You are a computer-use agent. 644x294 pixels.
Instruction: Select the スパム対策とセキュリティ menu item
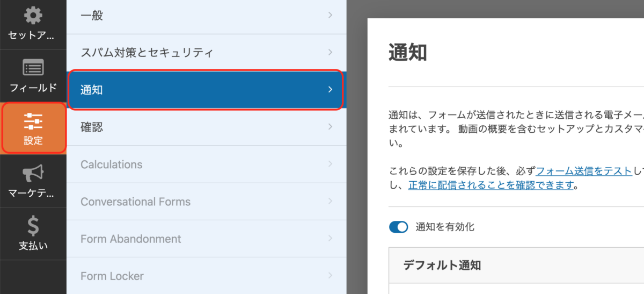click(x=206, y=53)
